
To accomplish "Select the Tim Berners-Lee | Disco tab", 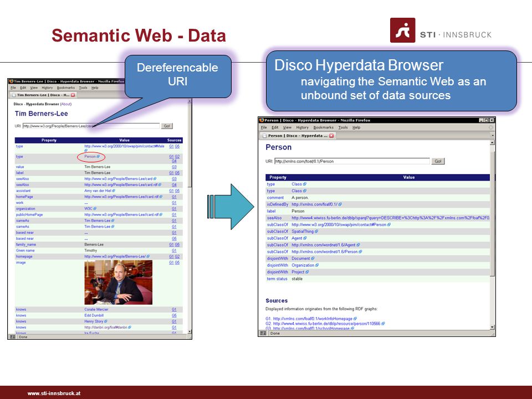I will click(x=43, y=95).
